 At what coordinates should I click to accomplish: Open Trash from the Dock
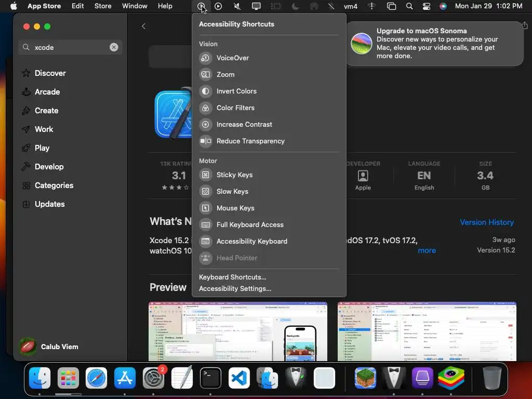tap(491, 378)
